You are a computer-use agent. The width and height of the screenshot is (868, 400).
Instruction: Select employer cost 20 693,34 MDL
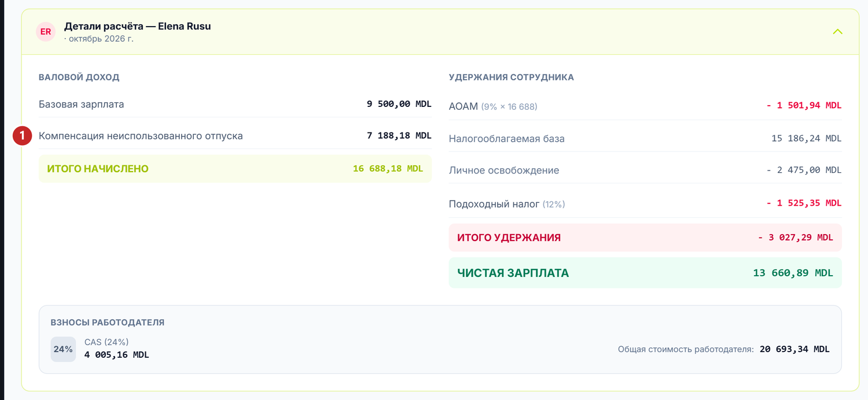[x=795, y=349]
